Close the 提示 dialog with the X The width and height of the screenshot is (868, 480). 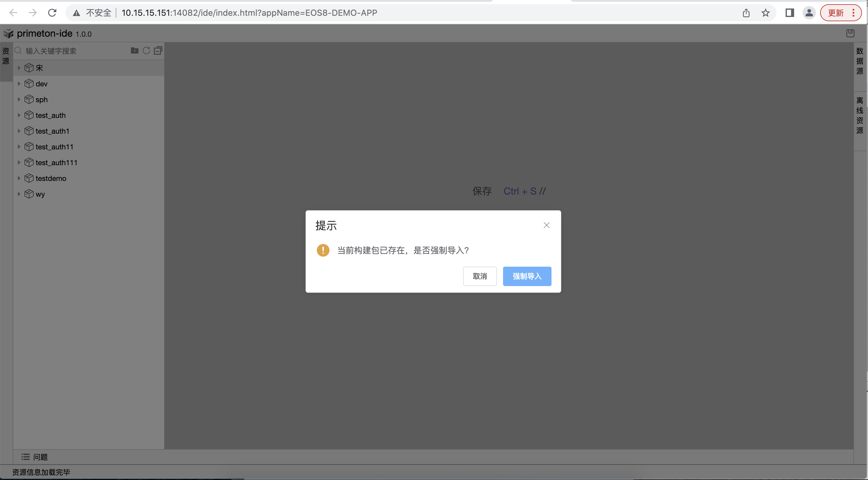[547, 225]
